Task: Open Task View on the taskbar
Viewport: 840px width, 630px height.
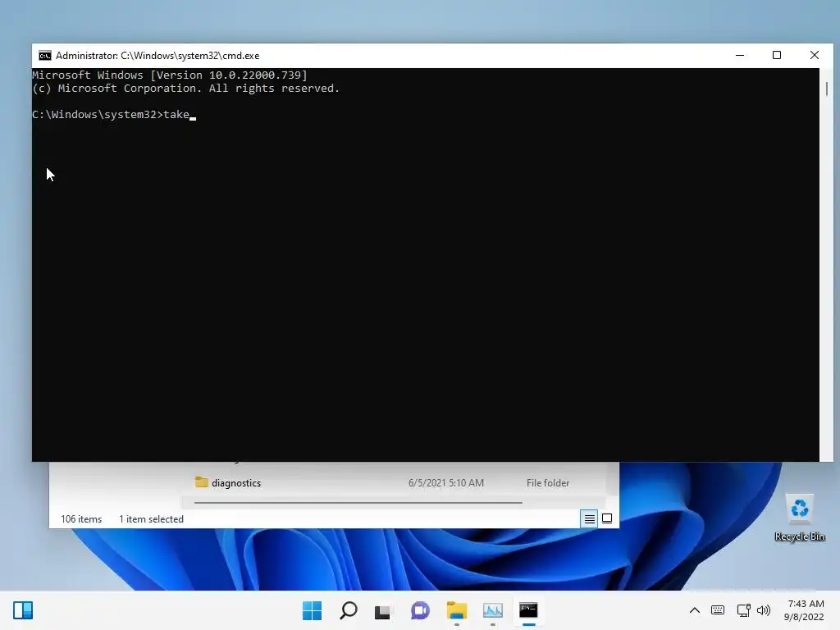Action: pyautogui.click(x=382, y=610)
